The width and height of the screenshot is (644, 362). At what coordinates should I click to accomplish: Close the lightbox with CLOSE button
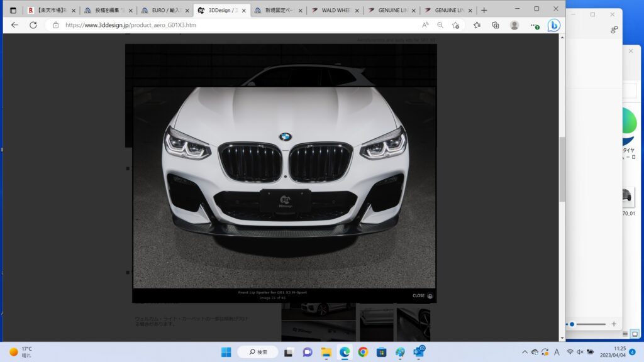[422, 295]
